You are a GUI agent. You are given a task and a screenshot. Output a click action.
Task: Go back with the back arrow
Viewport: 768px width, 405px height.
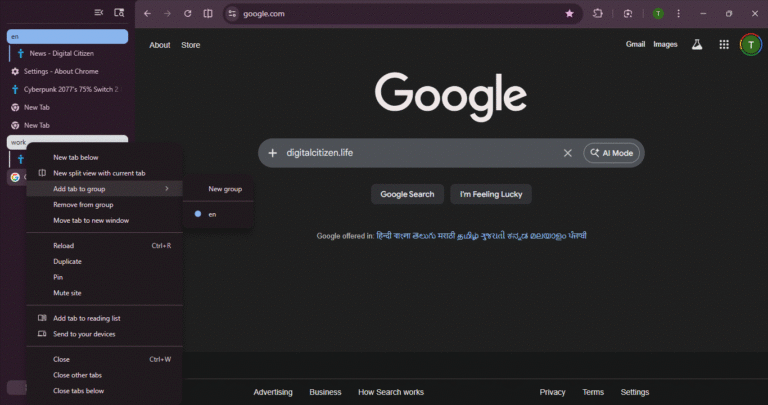(147, 14)
